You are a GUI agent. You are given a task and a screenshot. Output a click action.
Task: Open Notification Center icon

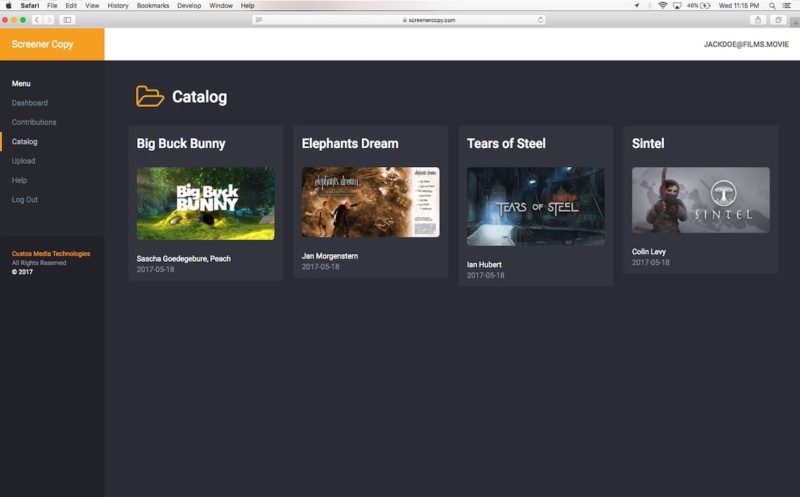[x=787, y=6]
